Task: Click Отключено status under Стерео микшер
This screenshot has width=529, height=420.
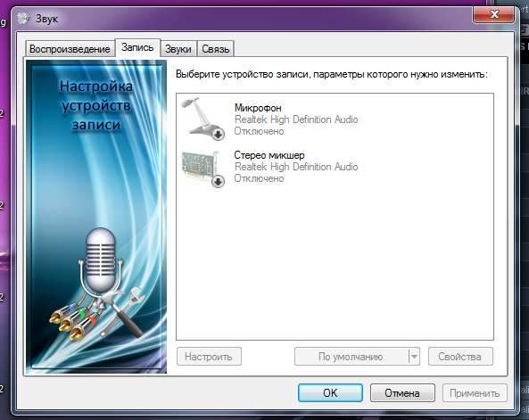Action: click(259, 178)
